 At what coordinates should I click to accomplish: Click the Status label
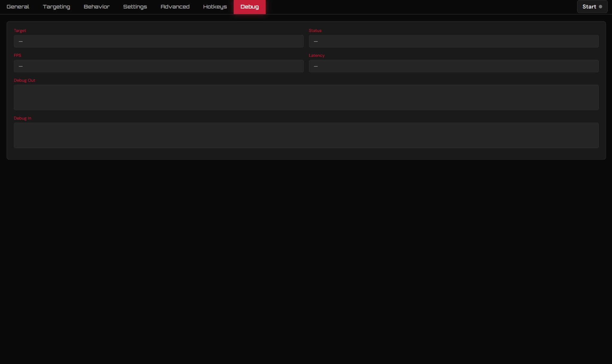coord(315,30)
